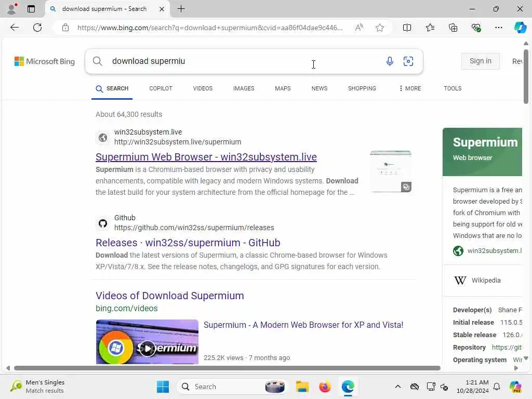The image size is (532, 399).
Task: Click the Microsoft Bing logo
Action: (45, 61)
